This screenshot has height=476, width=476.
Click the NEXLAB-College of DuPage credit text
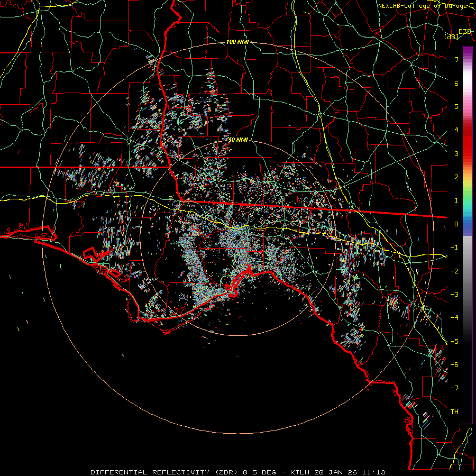tap(425, 6)
